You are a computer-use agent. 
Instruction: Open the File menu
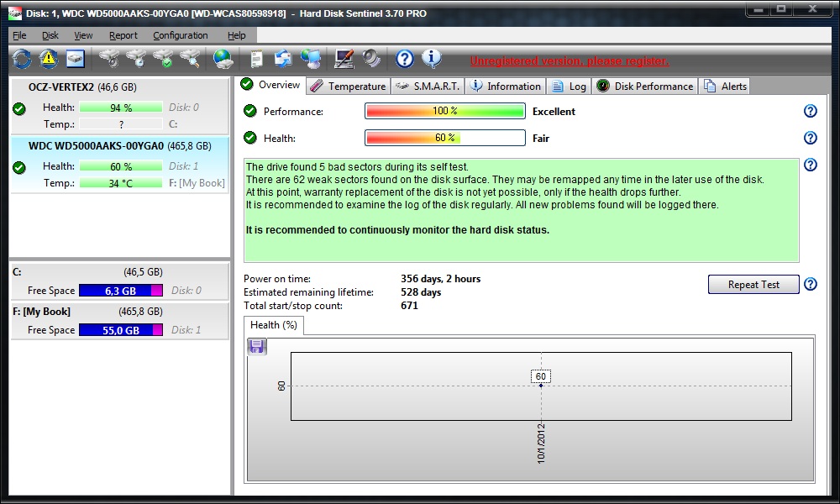coord(19,35)
